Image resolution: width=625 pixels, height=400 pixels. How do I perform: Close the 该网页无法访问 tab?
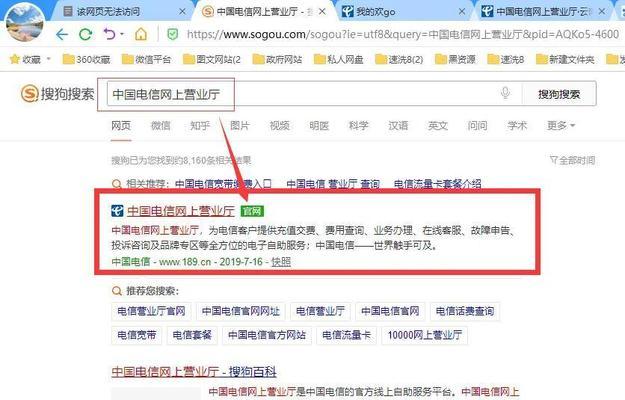click(182, 12)
